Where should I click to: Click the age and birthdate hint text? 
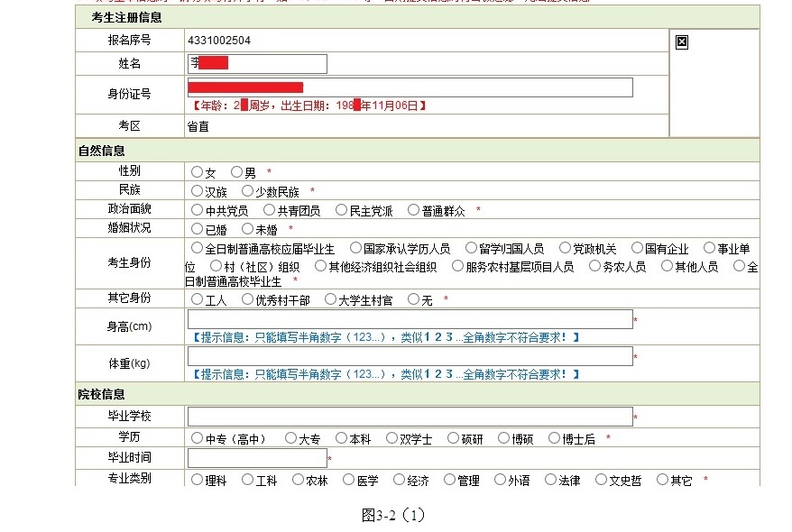tap(309, 105)
